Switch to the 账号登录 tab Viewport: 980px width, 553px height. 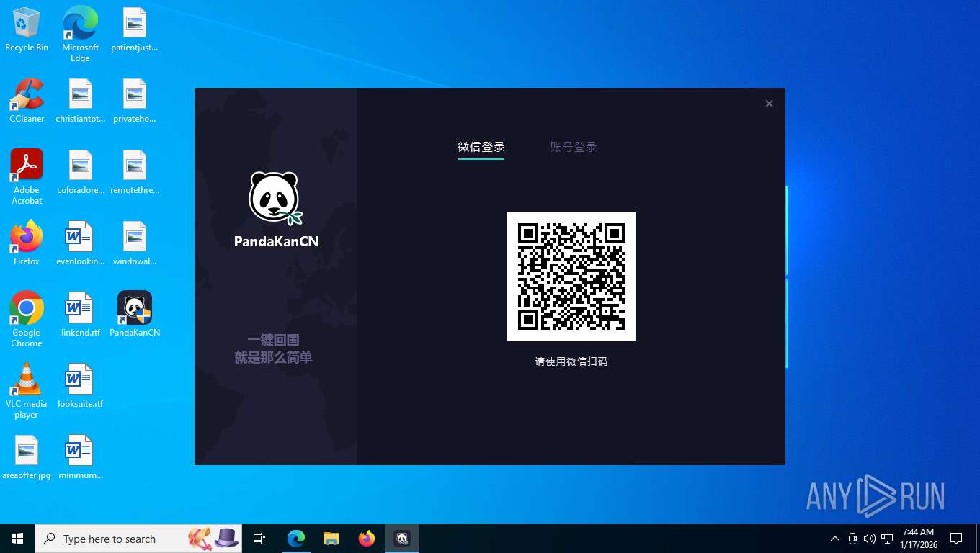(574, 147)
